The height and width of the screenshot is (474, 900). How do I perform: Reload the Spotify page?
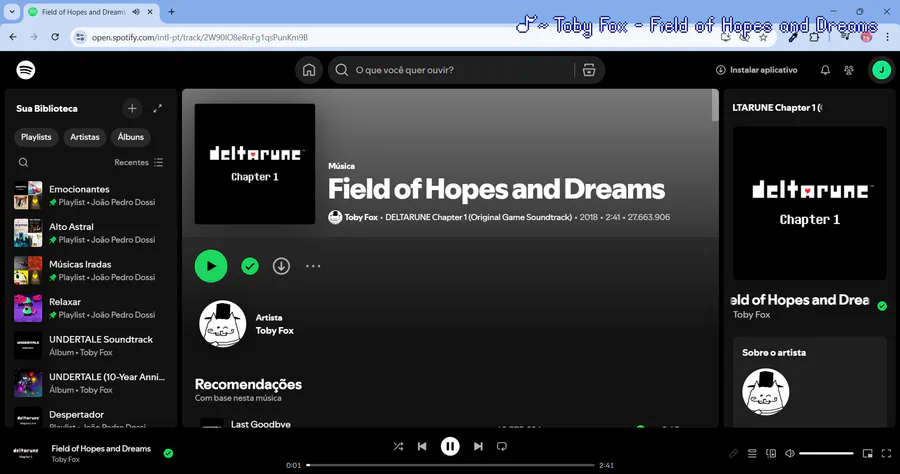click(x=55, y=37)
